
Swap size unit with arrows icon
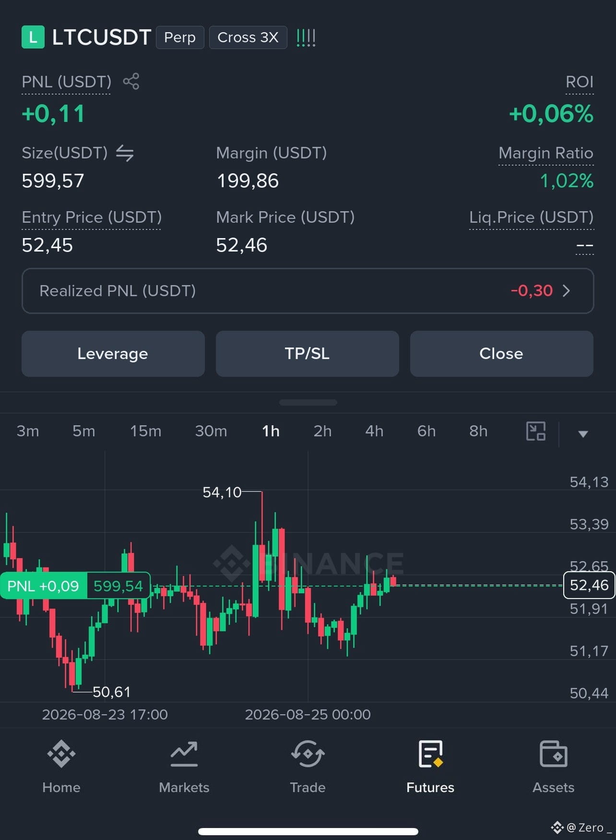point(125,153)
